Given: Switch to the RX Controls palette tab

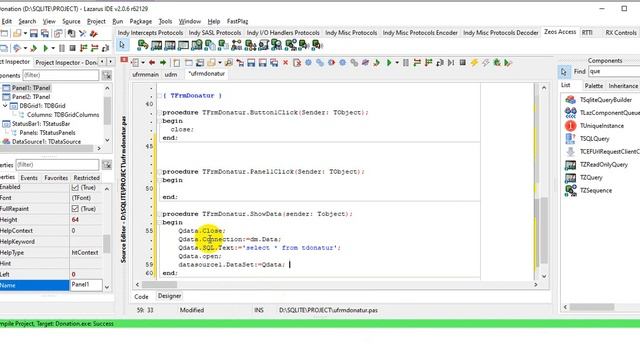Looking at the screenshot, I should click(620, 33).
